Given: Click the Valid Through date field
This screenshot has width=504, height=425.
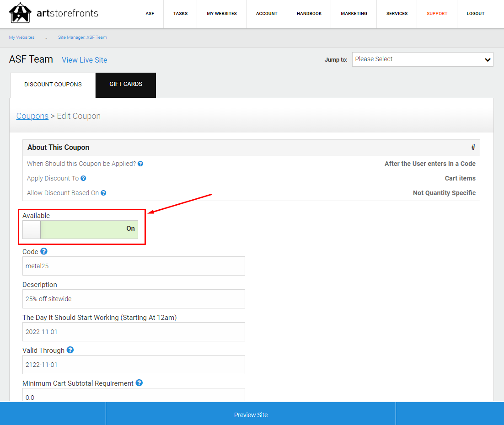Looking at the screenshot, I should (134, 365).
